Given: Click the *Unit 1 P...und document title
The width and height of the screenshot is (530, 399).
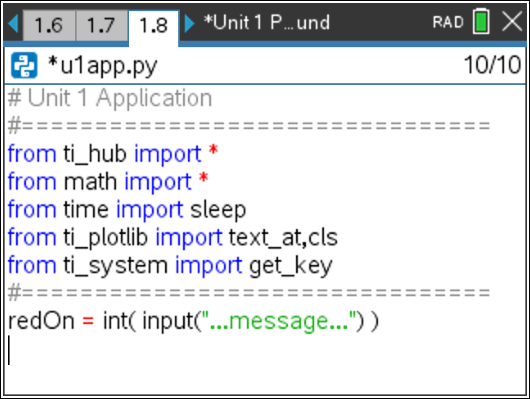Looking at the screenshot, I should (x=267, y=23).
